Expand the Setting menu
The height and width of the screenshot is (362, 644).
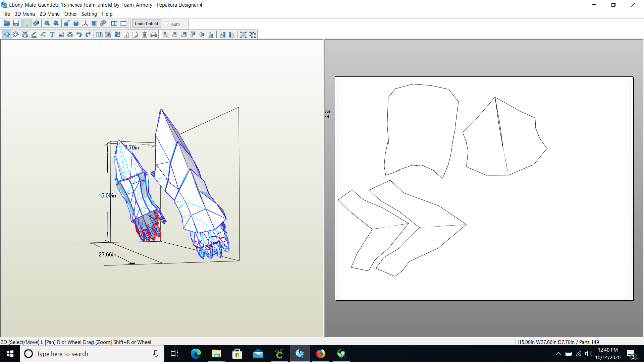89,14
